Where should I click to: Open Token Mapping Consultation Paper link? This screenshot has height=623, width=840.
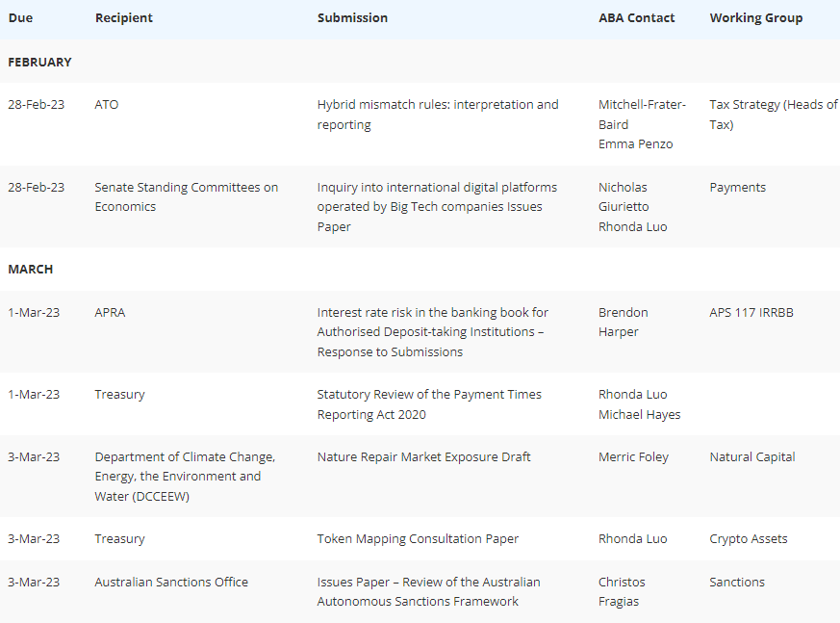[418, 539]
